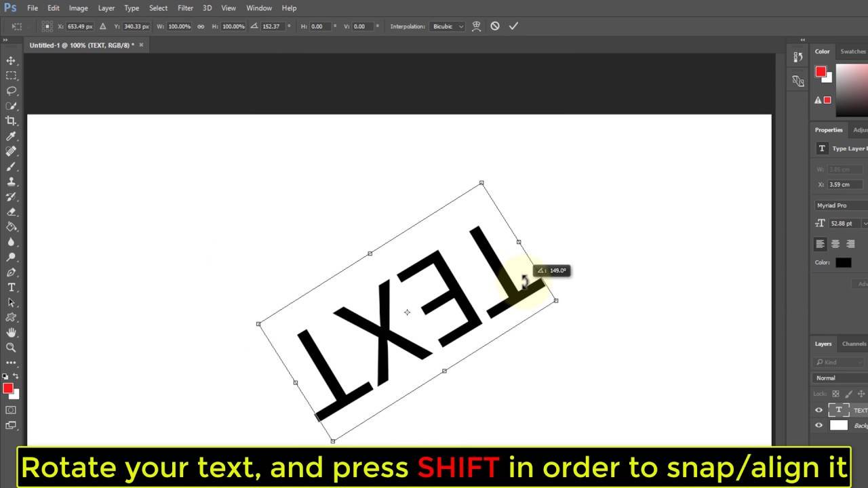Open the Filter menu
868x488 pixels.
coord(185,8)
